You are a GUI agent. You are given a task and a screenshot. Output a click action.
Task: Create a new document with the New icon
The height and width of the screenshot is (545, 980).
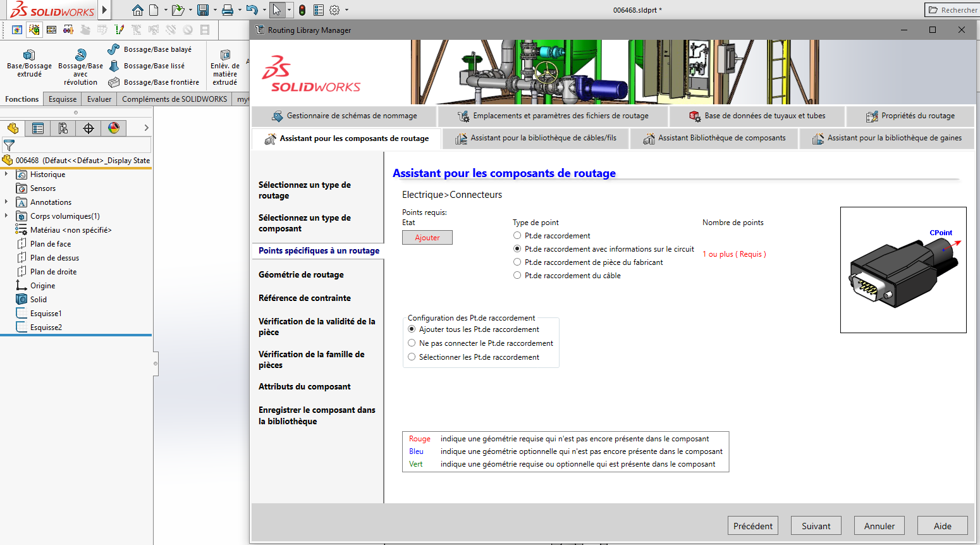coord(154,10)
